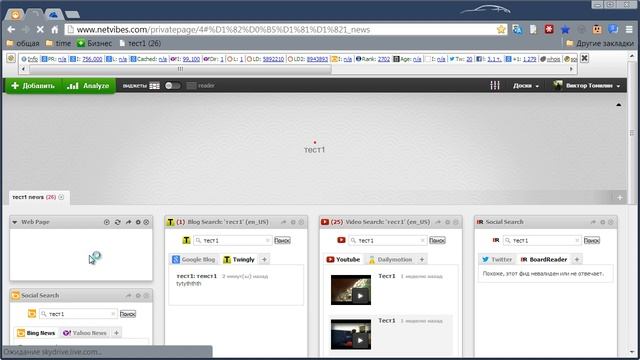
Task: Click the layout columns icon left of Доски
Action: (495, 85)
